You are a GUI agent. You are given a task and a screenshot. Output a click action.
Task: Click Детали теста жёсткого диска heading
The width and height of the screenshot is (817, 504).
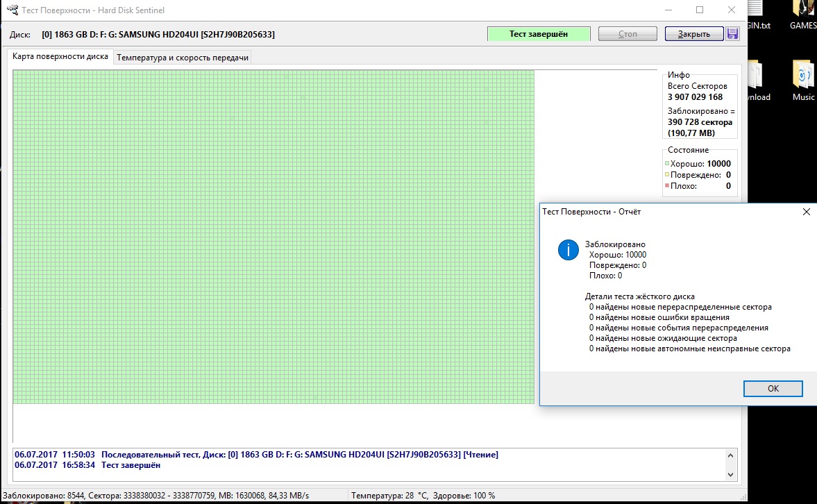639,296
